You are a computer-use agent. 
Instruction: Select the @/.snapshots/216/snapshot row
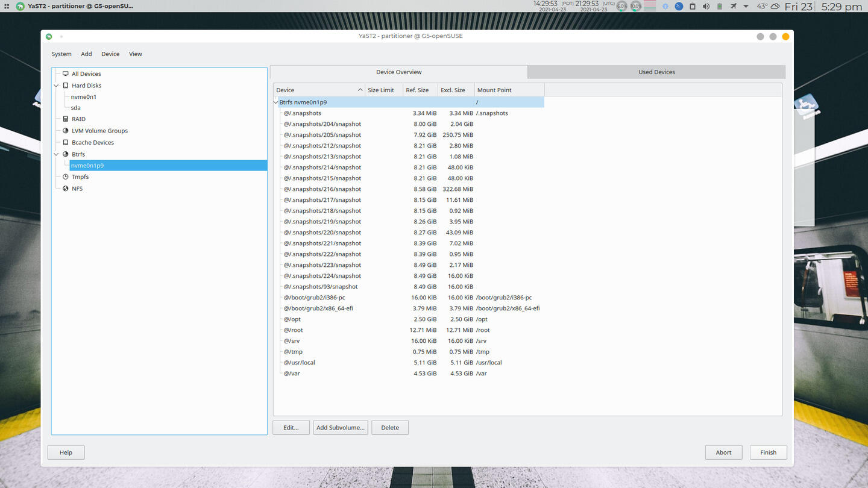(x=409, y=189)
